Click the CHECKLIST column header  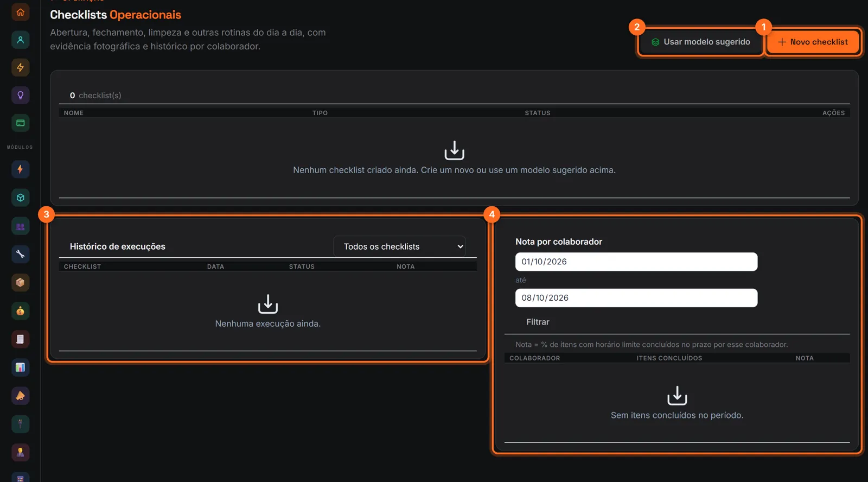tap(82, 267)
